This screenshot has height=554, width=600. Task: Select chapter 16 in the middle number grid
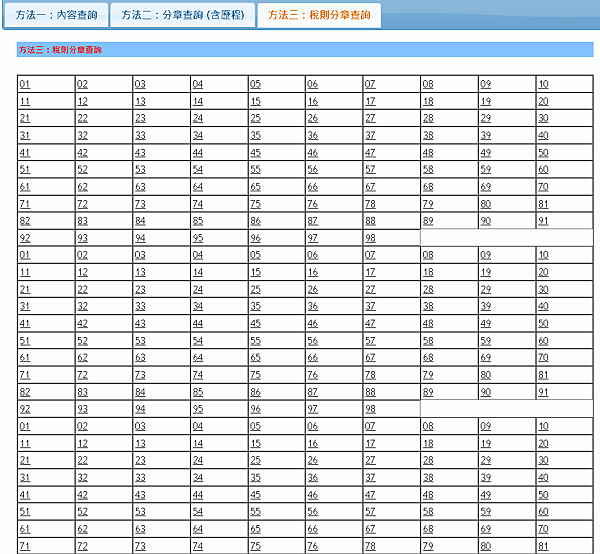point(313,272)
